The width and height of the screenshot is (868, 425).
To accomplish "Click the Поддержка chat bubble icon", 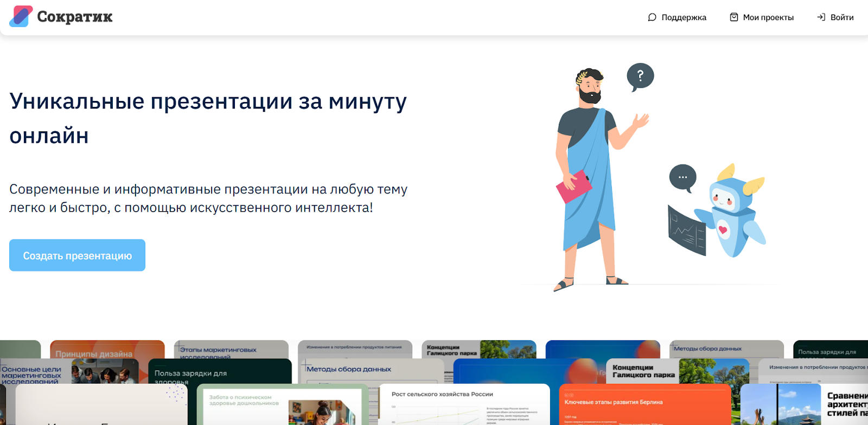I will pyautogui.click(x=652, y=17).
